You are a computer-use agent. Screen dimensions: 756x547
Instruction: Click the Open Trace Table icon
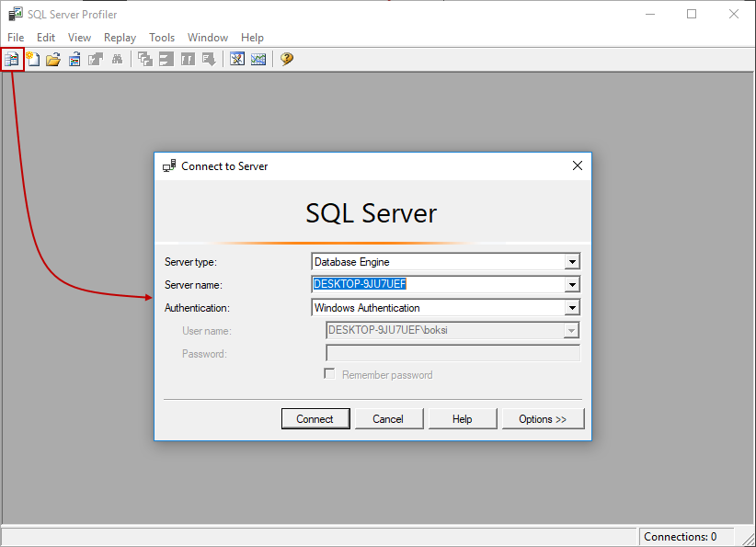(74, 59)
